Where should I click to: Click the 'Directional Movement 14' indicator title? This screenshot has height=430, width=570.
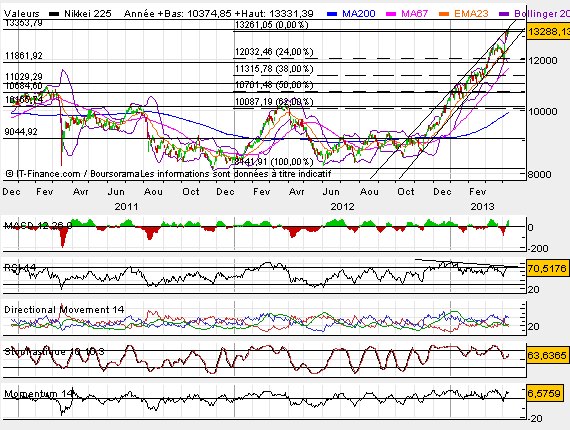click(x=64, y=310)
